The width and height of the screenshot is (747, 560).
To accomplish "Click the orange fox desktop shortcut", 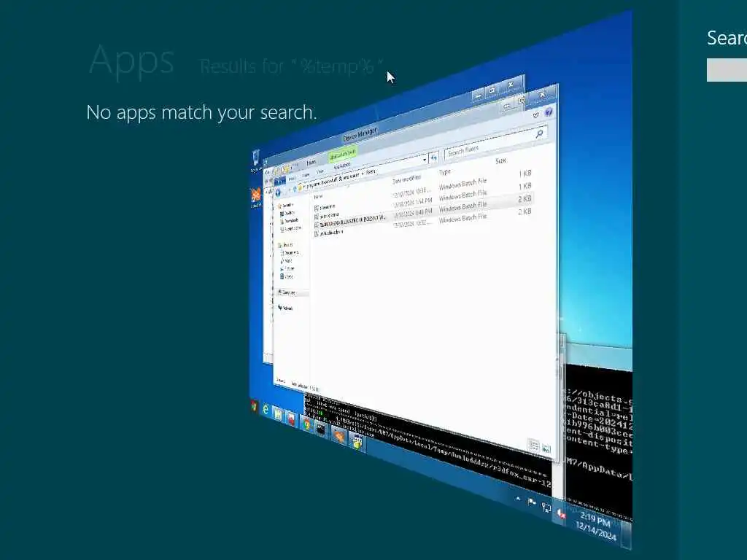I will 256,197.
